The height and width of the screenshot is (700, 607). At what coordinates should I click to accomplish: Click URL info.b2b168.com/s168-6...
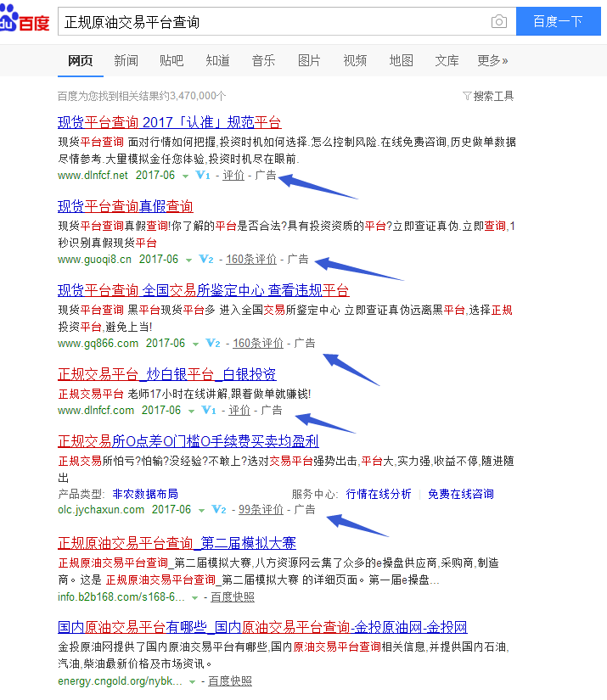point(121,596)
